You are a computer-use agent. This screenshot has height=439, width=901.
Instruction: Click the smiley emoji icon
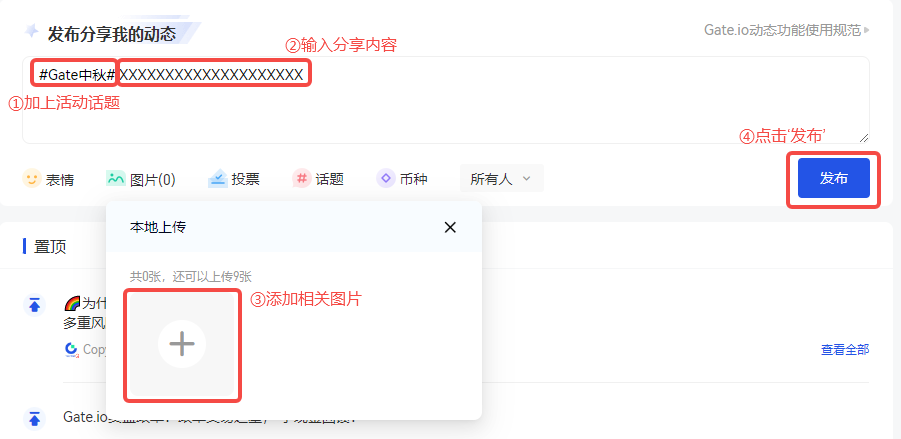tap(32, 179)
